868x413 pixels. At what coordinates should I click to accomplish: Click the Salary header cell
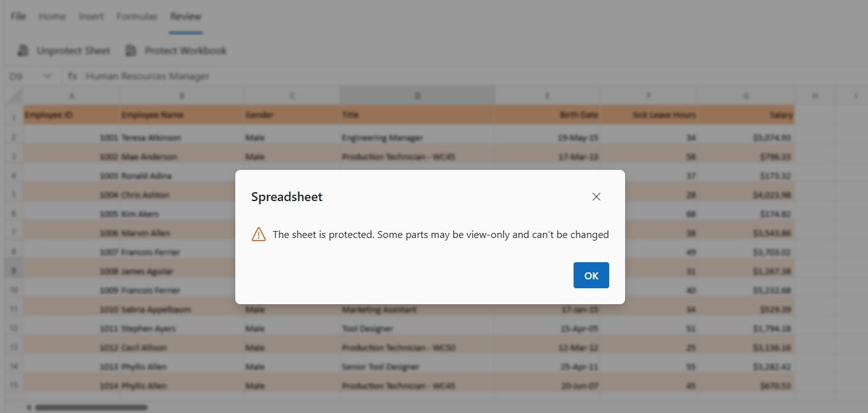click(x=746, y=115)
